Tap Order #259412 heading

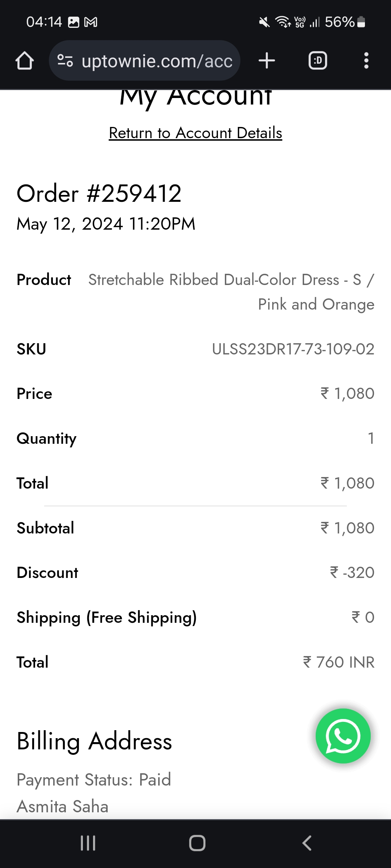99,193
